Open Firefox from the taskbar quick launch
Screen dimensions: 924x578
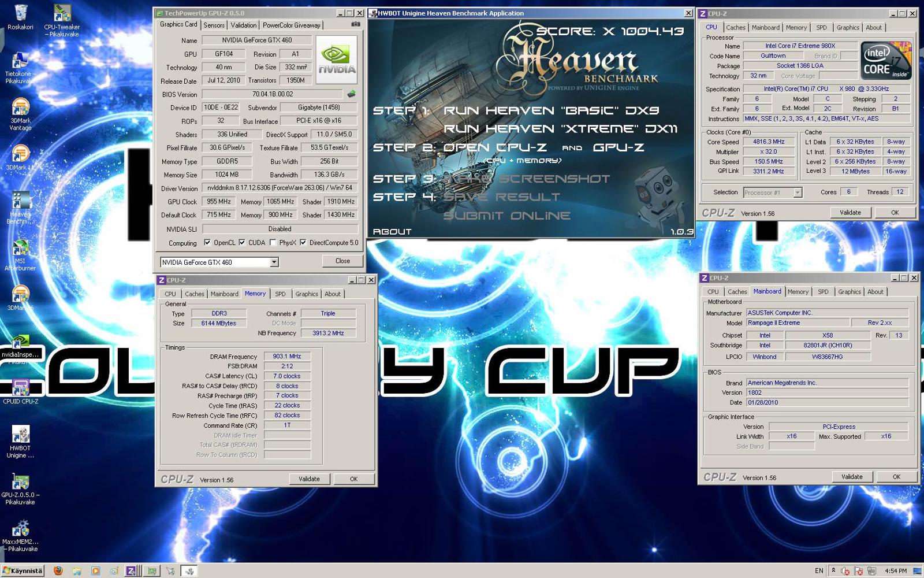tap(58, 570)
